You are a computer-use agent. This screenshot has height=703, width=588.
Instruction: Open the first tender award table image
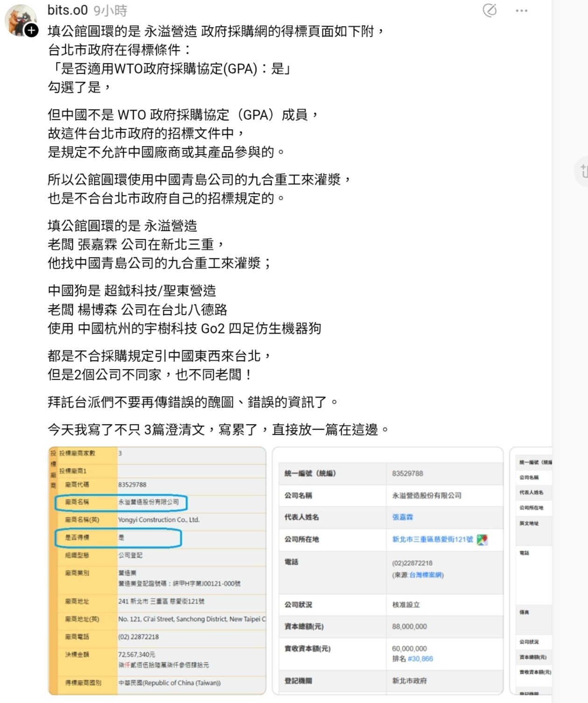coord(157,569)
